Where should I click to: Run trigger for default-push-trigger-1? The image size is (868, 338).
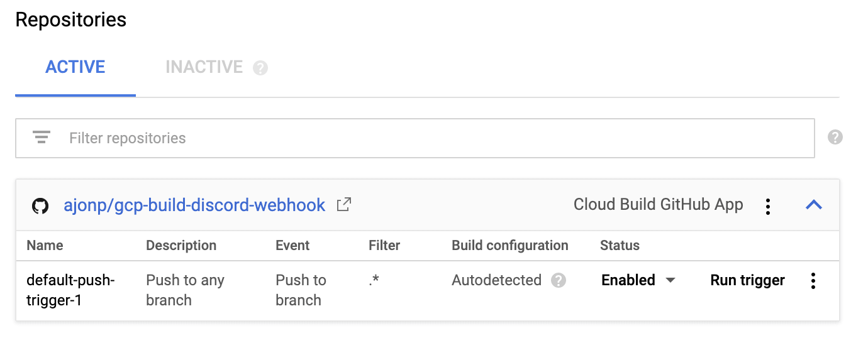pos(748,280)
